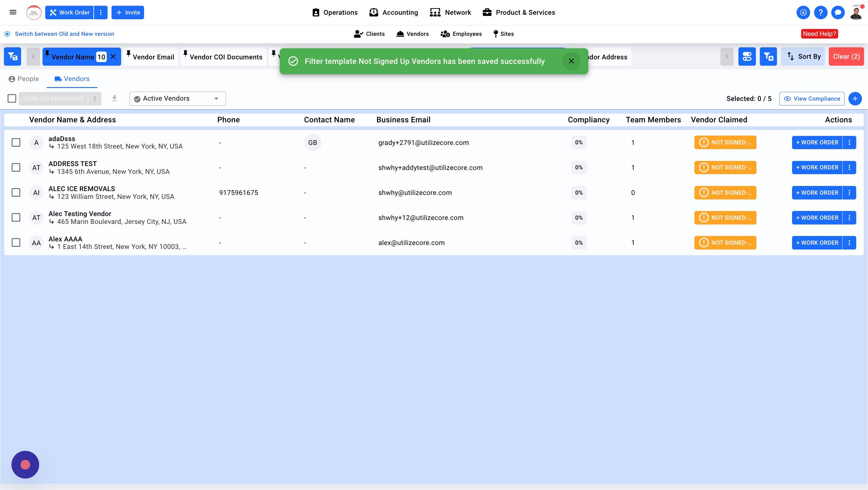Click the View Compliance button

coord(811,99)
